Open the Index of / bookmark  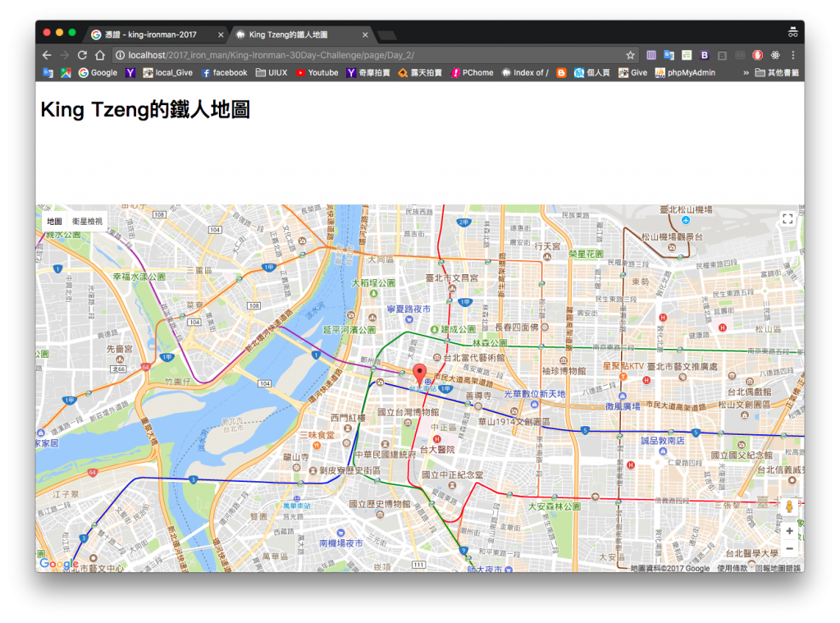pyautogui.click(x=525, y=73)
